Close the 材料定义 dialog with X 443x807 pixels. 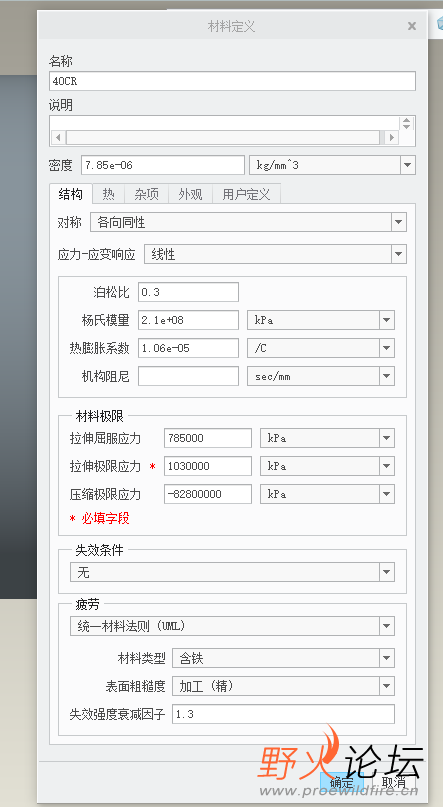tap(412, 26)
